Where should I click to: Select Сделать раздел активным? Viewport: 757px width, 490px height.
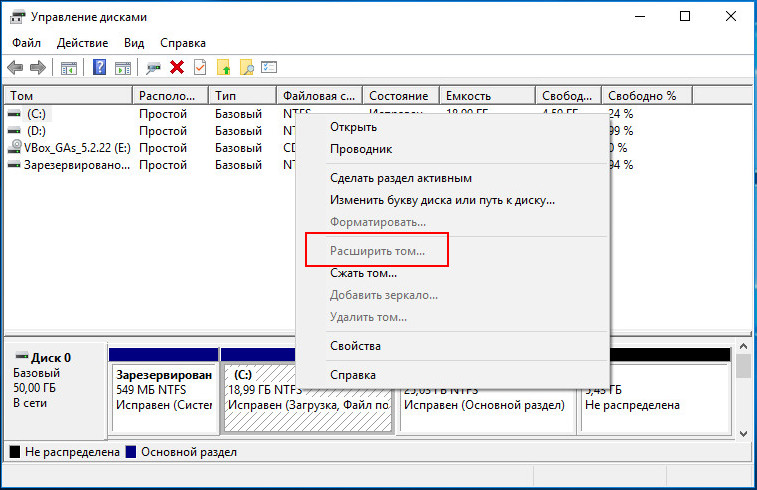click(x=453, y=178)
